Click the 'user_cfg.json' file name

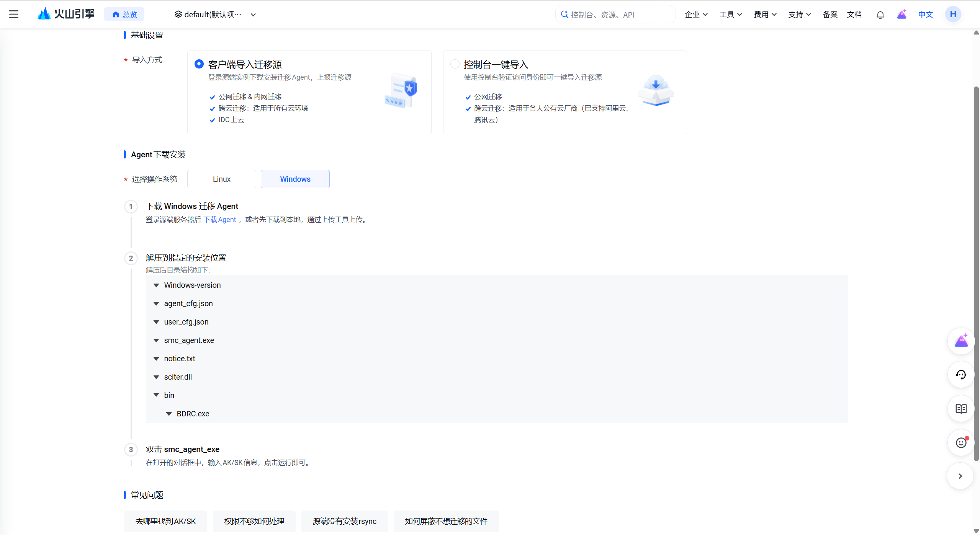pyautogui.click(x=186, y=322)
